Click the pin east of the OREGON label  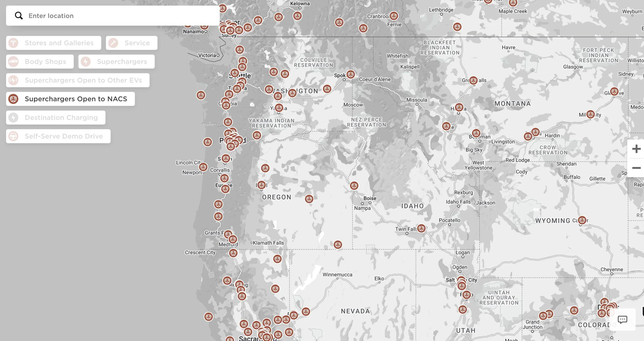pyautogui.click(x=309, y=199)
